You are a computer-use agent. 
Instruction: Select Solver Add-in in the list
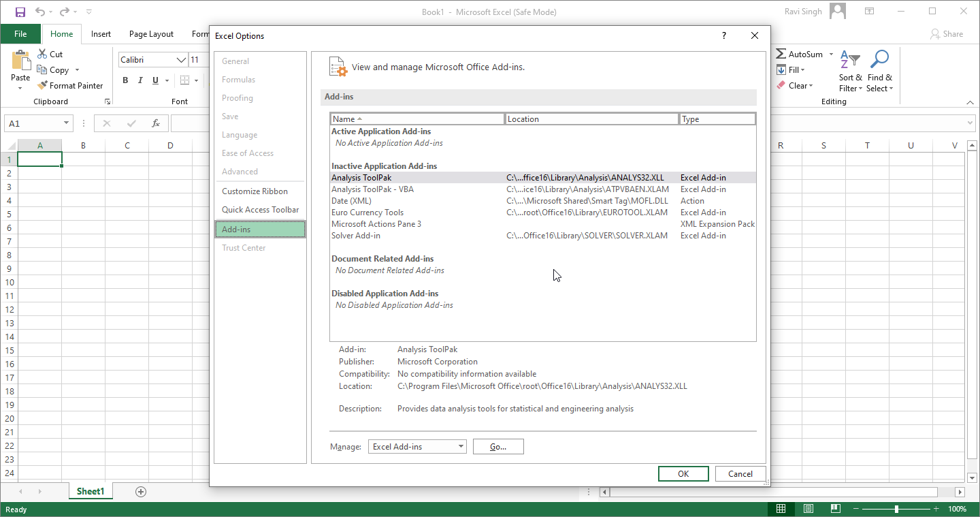356,236
